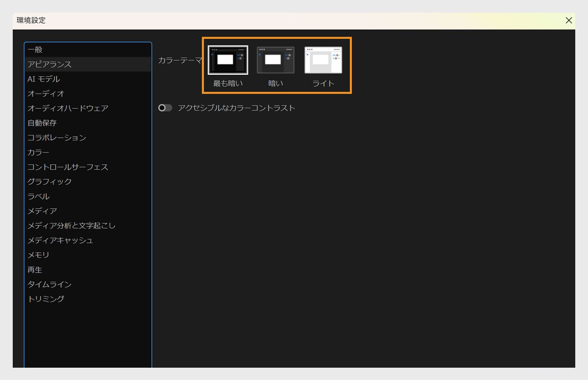
Task: Open コラボレーション preferences
Action: coord(88,138)
